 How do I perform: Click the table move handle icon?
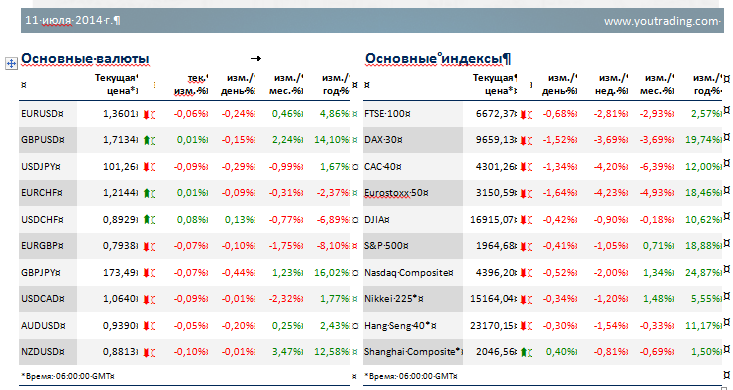coord(11,63)
